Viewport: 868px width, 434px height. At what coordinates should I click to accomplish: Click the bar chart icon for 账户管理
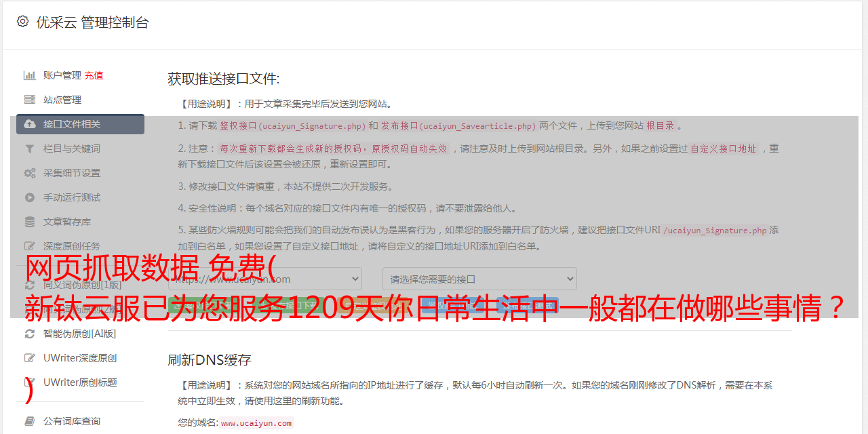pyautogui.click(x=30, y=75)
